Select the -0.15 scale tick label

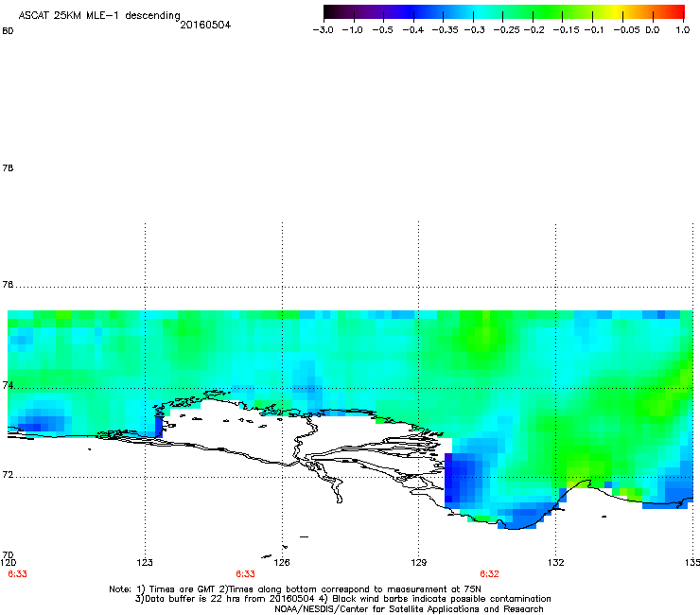[567, 30]
